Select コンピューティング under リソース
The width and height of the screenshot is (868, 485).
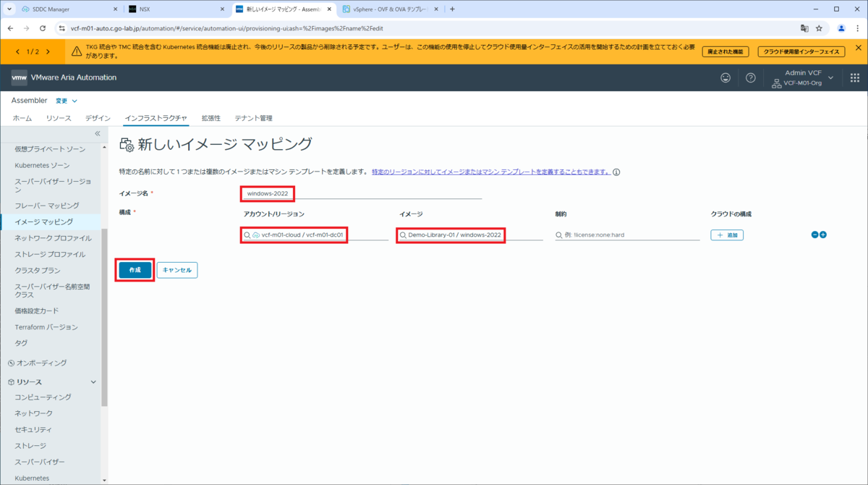point(43,397)
